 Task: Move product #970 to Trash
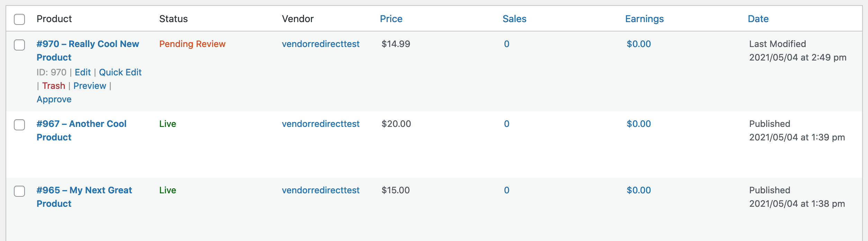pos(54,86)
